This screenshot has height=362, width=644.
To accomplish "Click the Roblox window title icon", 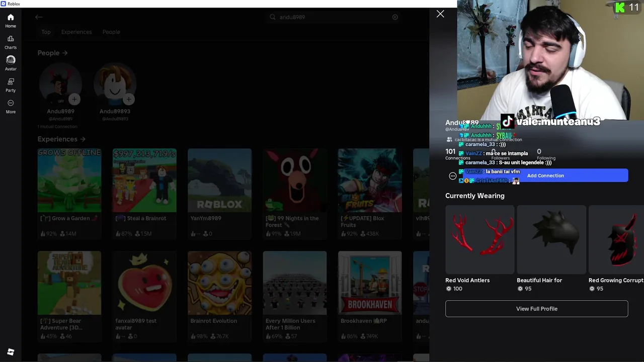I will point(4,4).
